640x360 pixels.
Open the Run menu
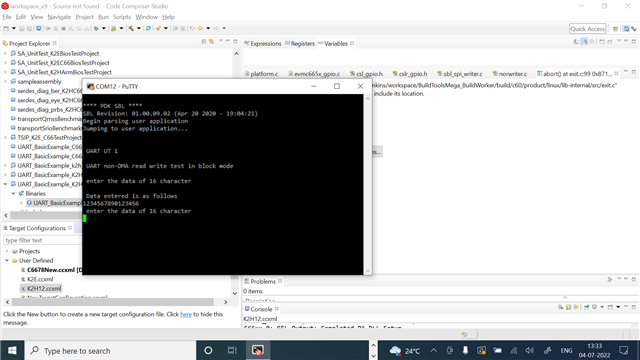(x=103, y=17)
